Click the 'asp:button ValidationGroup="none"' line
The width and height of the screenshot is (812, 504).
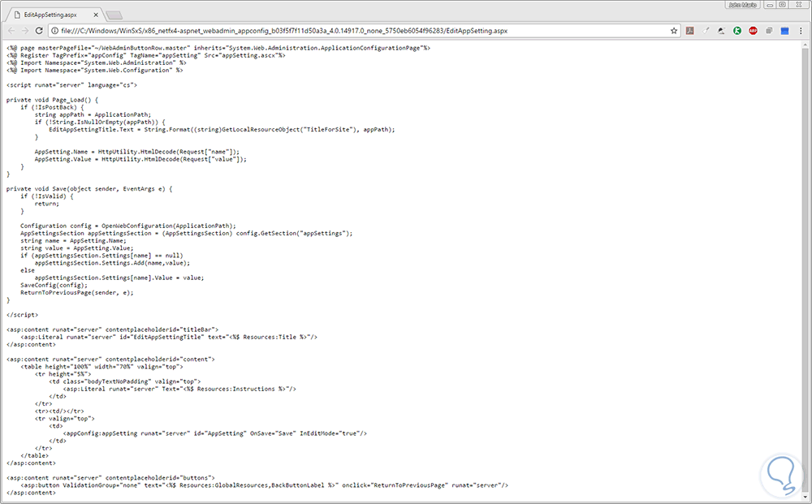tap(264, 485)
